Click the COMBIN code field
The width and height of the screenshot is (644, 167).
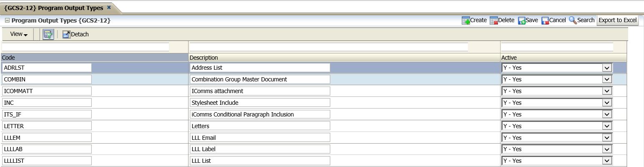pyautogui.click(x=47, y=79)
